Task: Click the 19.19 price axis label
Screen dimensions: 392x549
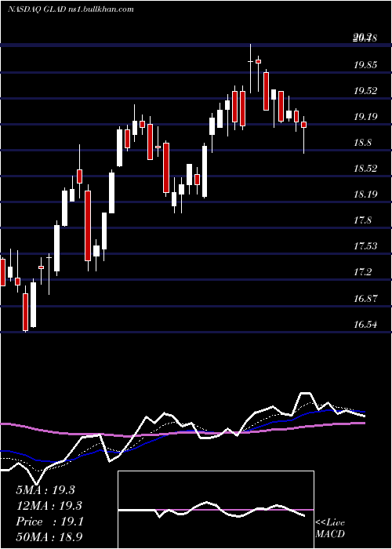Action: tap(365, 117)
